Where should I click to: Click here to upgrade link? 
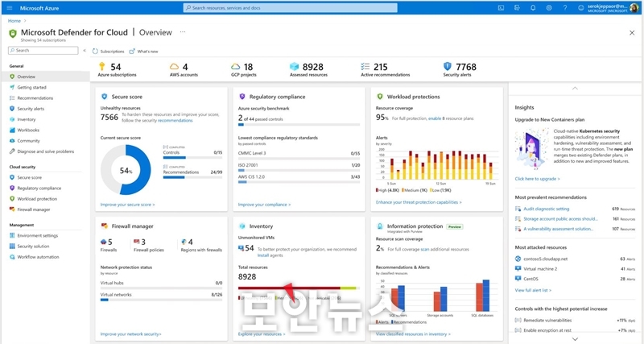(x=537, y=179)
